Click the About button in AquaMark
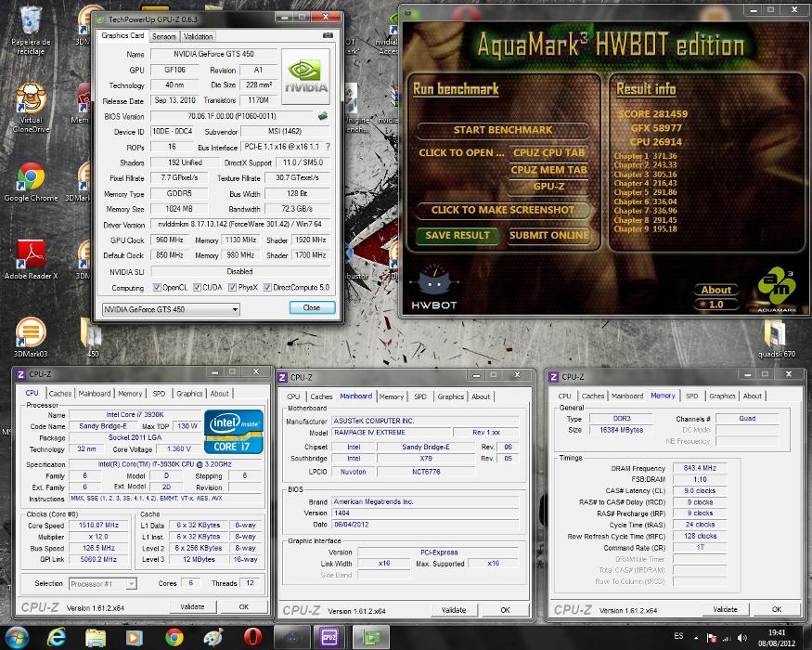This screenshot has height=650, width=812. 715,290
